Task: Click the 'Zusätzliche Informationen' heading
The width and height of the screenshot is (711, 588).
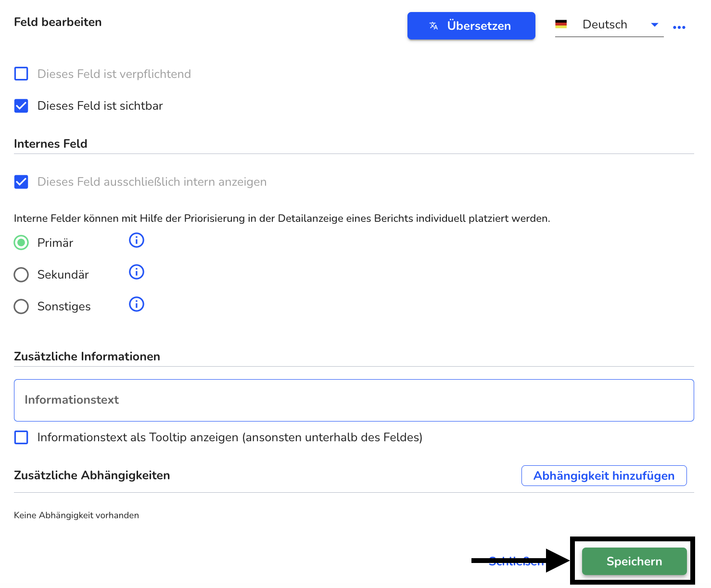Action: click(x=87, y=357)
